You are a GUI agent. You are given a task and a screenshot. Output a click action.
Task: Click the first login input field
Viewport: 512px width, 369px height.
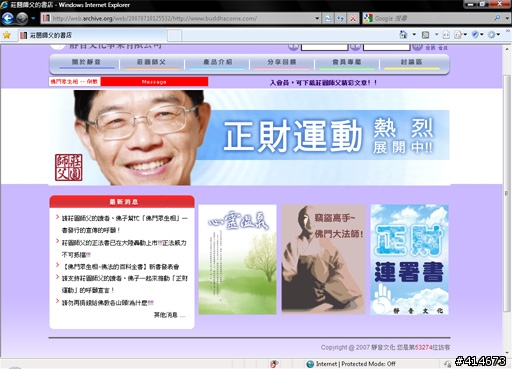click(x=324, y=47)
